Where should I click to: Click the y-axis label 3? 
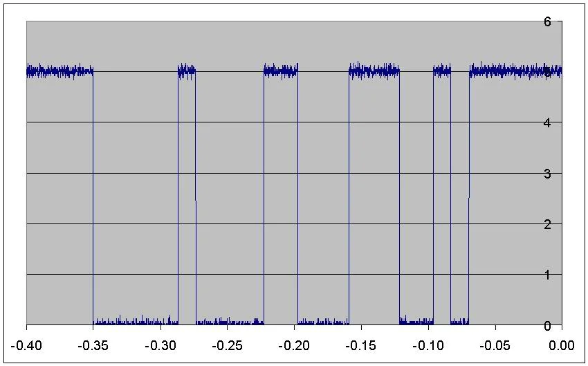pos(547,174)
